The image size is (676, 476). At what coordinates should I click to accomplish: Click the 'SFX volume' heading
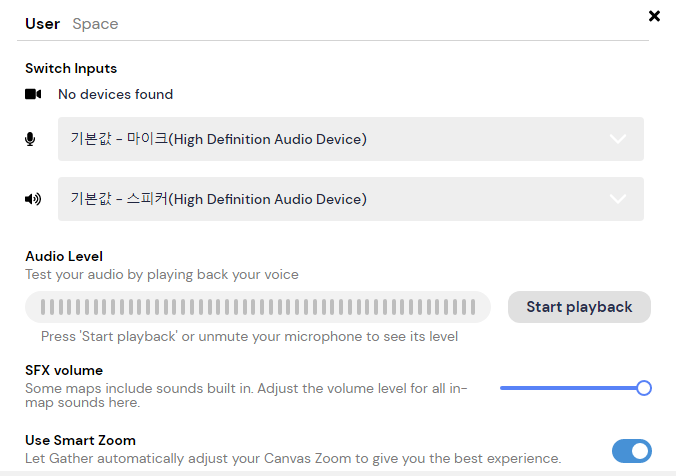(x=64, y=370)
